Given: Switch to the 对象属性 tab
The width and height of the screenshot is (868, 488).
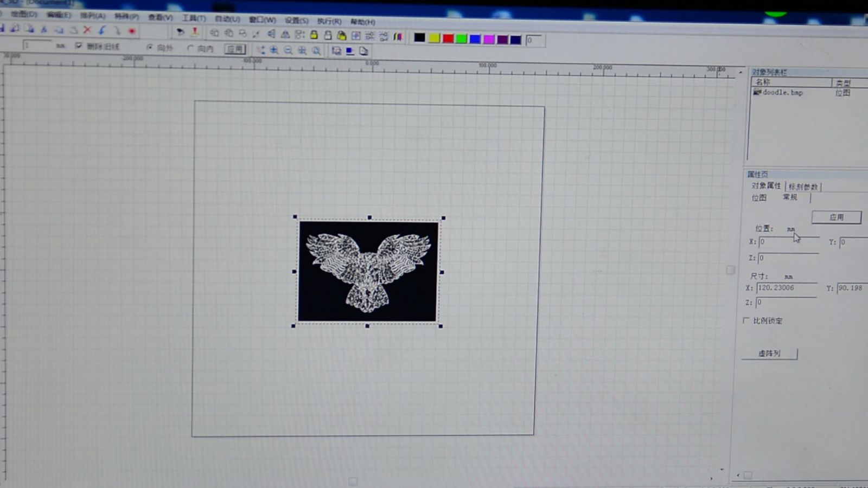Looking at the screenshot, I should point(766,185).
